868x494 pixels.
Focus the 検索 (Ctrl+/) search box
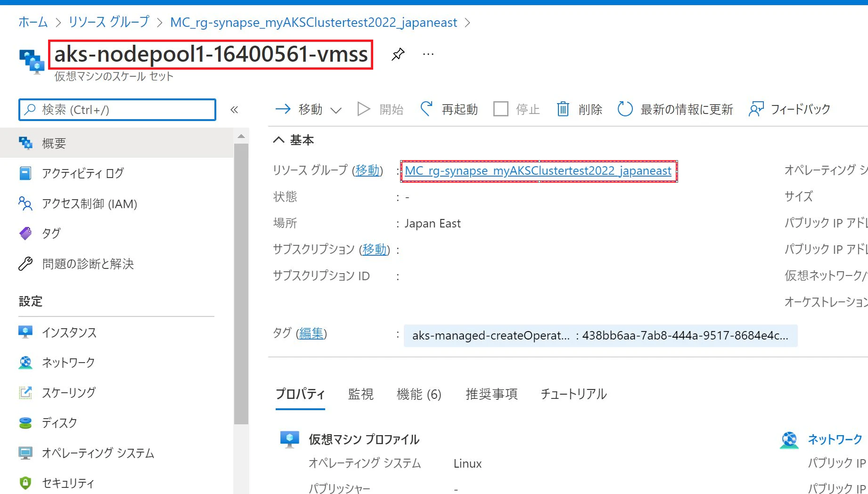click(117, 110)
